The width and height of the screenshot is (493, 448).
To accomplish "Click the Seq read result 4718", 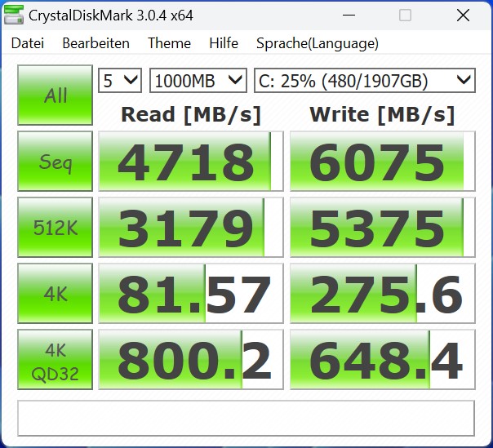I will click(191, 162).
